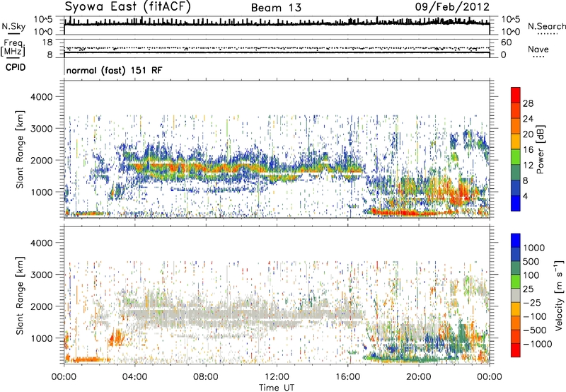Image resolution: width=566 pixels, height=392 pixels.
Task: Click the "12:00" time tick label
Action: [x=277, y=377]
